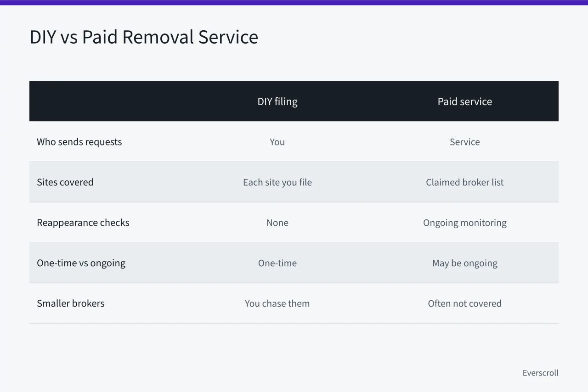Click the One-time cell under DIY filing
The image size is (588, 392).
point(277,263)
